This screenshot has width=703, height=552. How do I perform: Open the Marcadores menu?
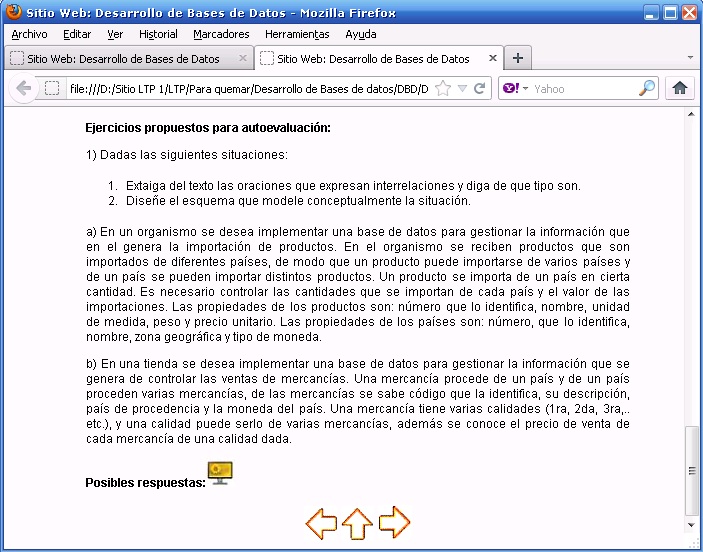221,34
